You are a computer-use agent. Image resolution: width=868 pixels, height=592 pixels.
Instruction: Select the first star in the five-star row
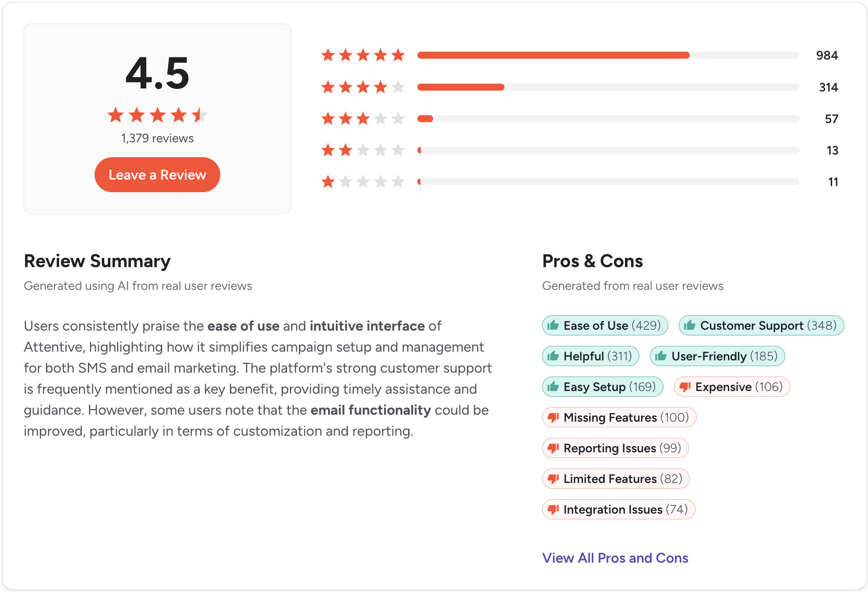click(x=328, y=55)
